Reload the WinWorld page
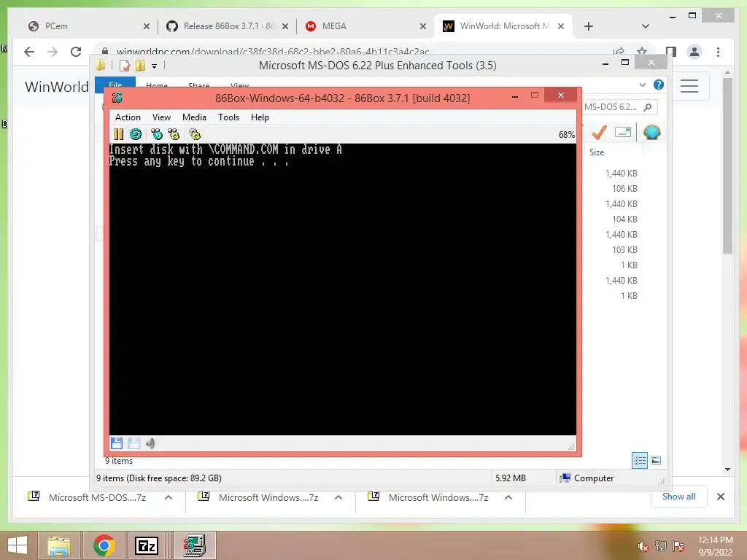This screenshot has height=560, width=747. point(76,52)
